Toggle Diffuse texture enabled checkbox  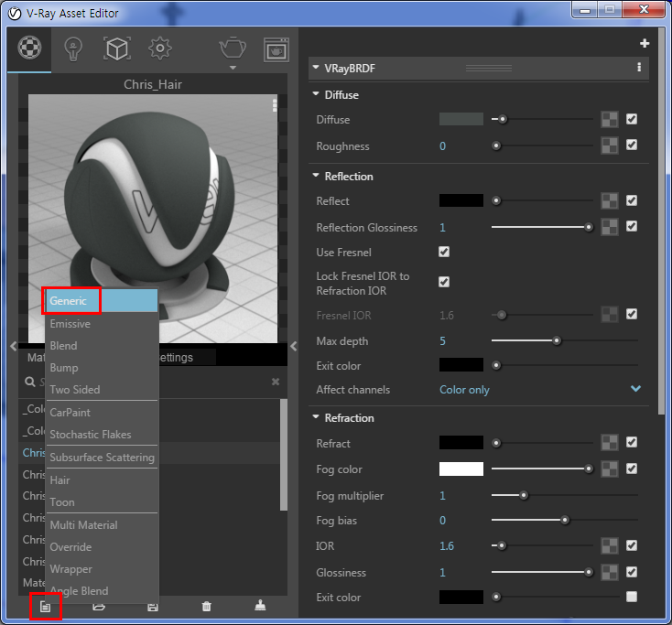tap(632, 119)
